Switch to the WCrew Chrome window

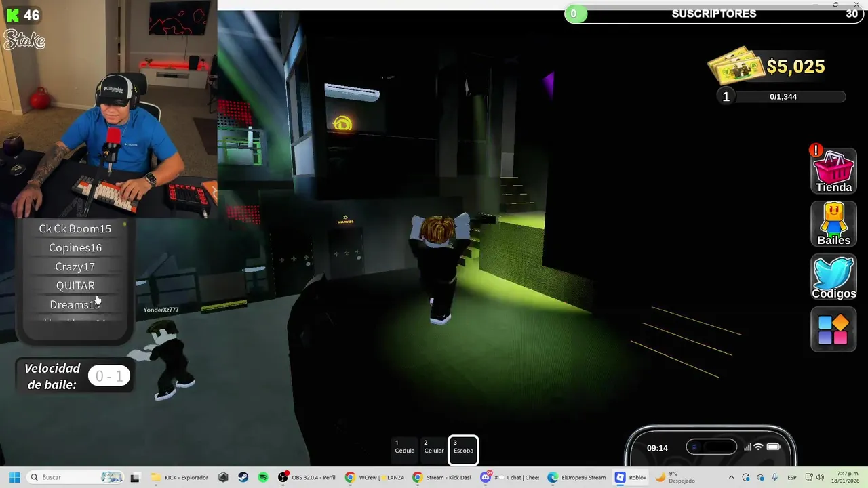pyautogui.click(x=374, y=477)
